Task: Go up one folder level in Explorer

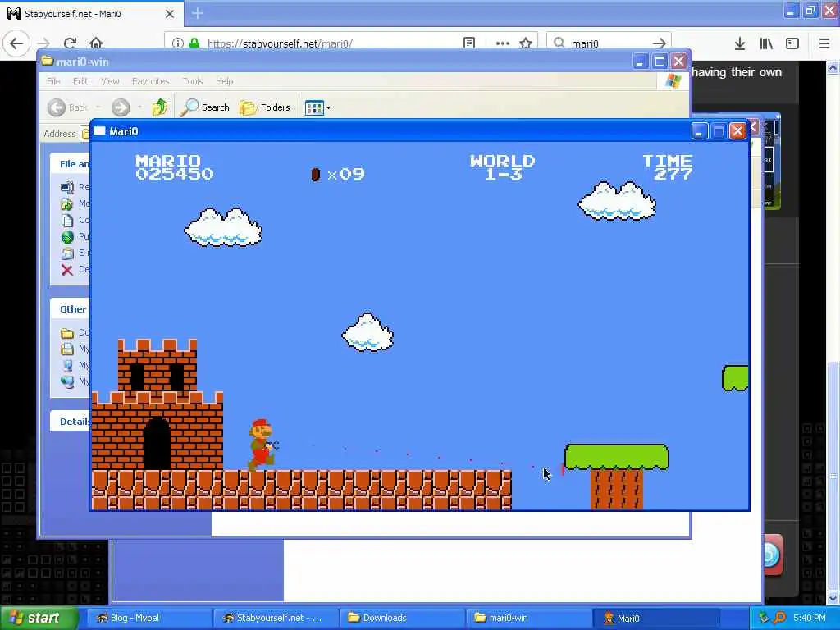Action: (x=159, y=107)
